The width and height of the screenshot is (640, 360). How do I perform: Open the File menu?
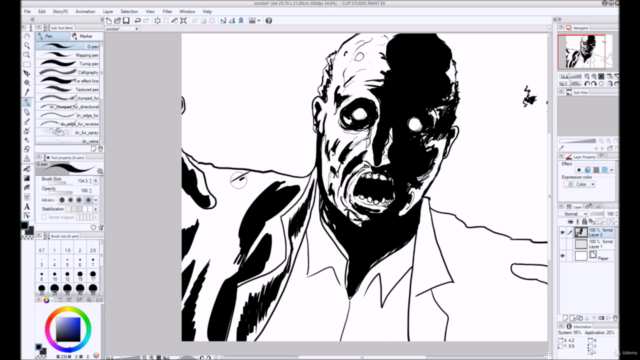27,11
